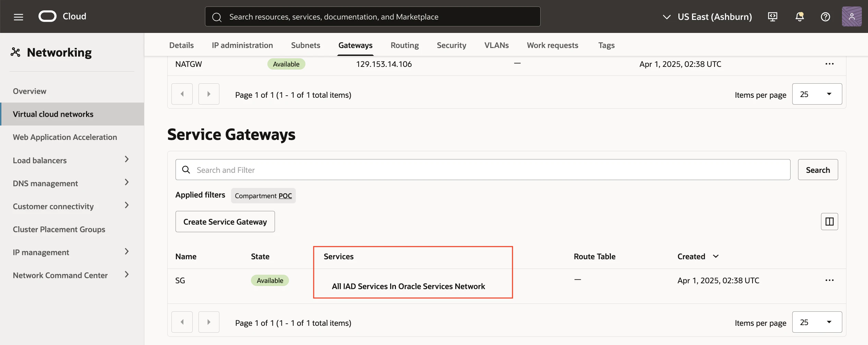Go to previous page of NAT gateways

tap(182, 94)
